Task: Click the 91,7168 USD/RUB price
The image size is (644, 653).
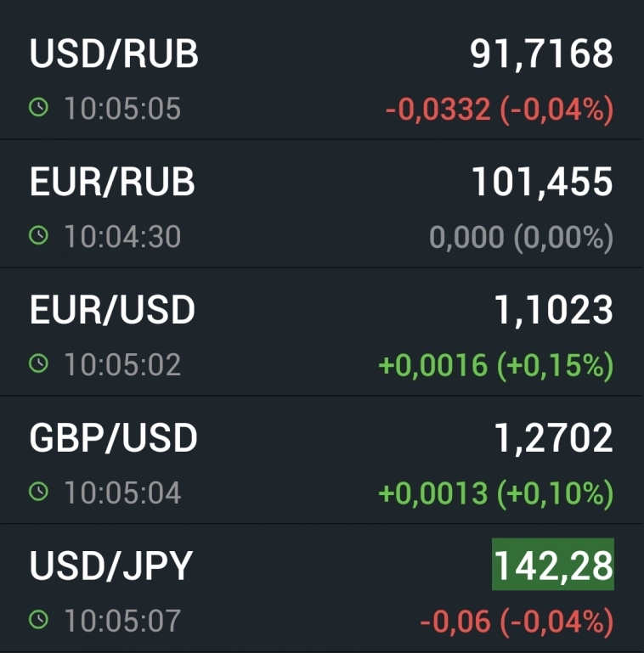Action: (x=541, y=54)
